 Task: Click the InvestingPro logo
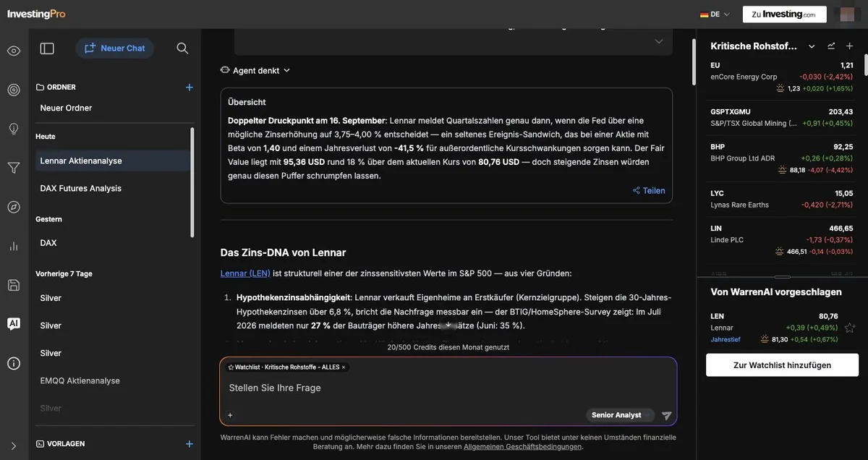pyautogui.click(x=36, y=14)
